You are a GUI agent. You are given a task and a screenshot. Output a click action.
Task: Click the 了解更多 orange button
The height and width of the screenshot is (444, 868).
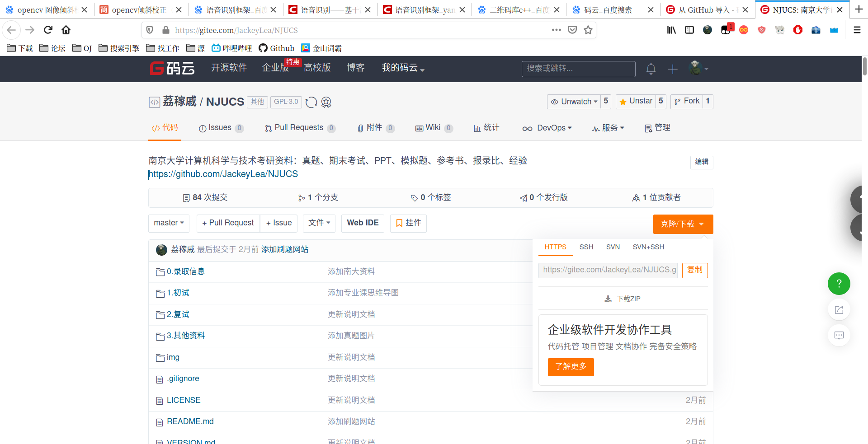[571, 367]
